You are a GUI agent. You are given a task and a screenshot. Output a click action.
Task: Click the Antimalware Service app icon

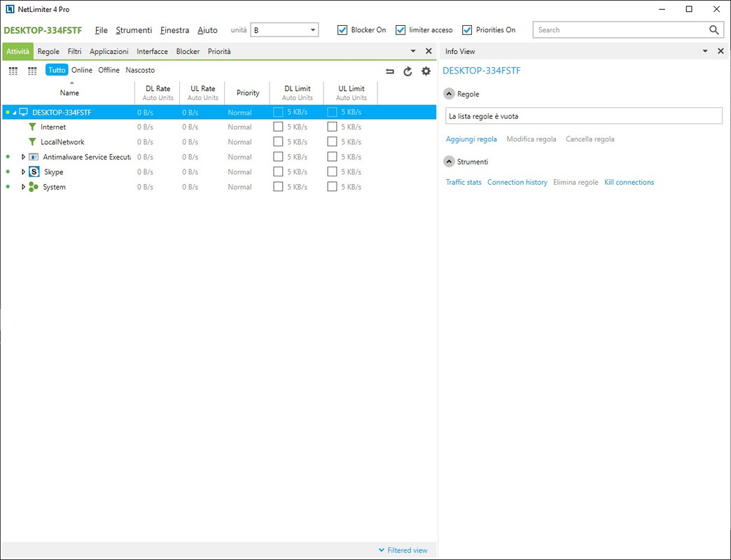tap(34, 157)
